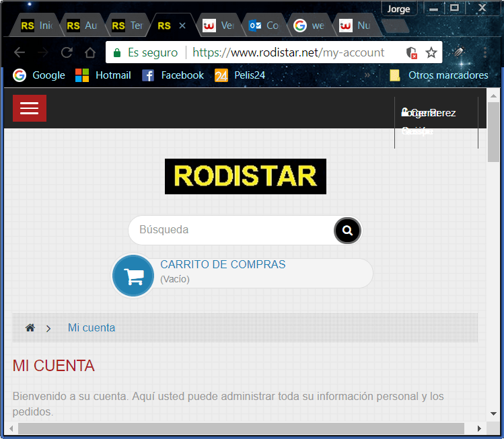The height and width of the screenshot is (439, 504).
Task: Switch to the Ver tab
Action: [x=218, y=26]
